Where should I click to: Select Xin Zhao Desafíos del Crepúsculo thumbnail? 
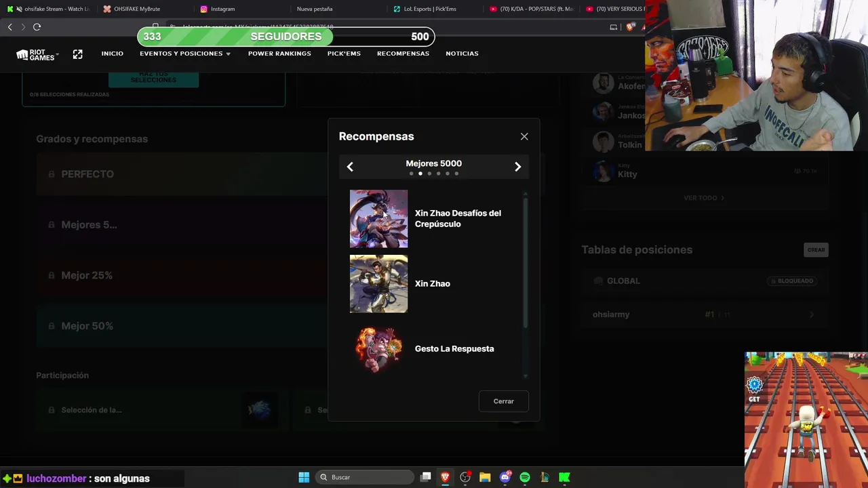378,218
